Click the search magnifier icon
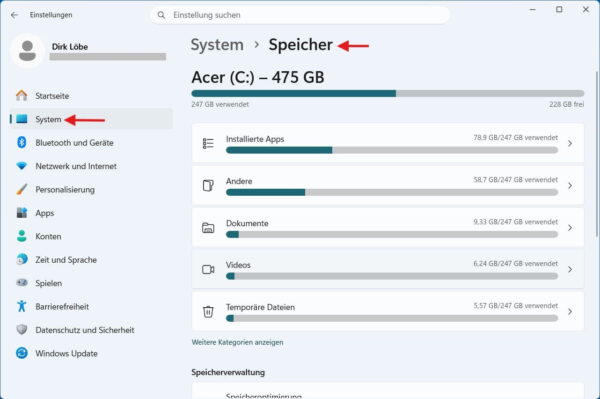 coord(161,15)
